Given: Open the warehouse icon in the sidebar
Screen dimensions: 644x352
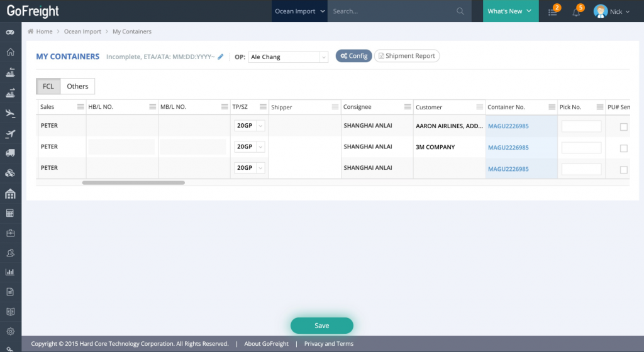Looking at the screenshot, I should coord(10,194).
